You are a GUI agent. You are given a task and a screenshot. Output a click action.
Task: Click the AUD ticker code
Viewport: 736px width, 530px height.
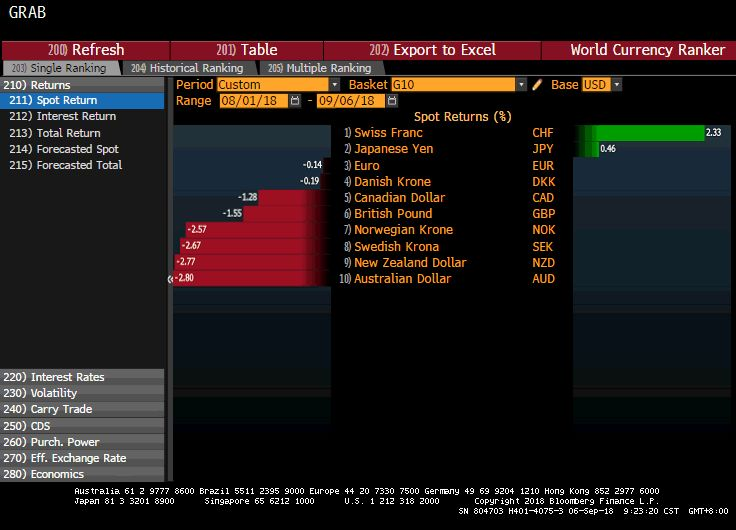point(544,279)
